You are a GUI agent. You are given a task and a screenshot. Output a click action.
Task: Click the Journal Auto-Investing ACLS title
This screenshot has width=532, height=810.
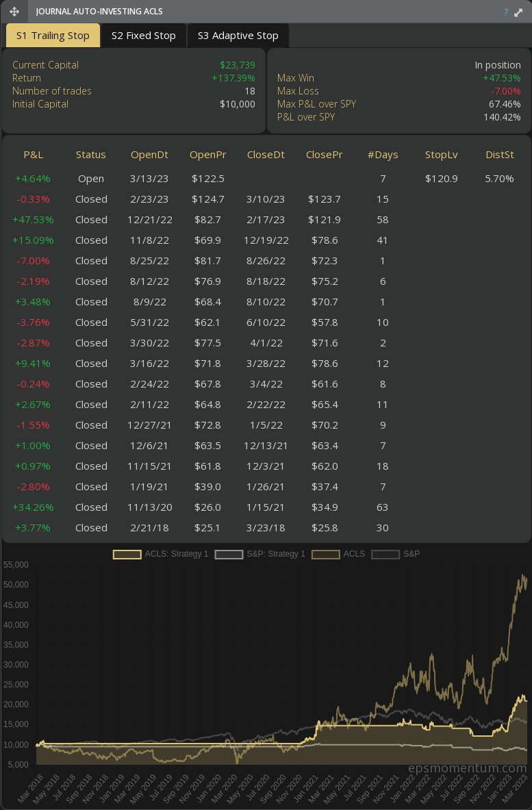click(x=99, y=12)
